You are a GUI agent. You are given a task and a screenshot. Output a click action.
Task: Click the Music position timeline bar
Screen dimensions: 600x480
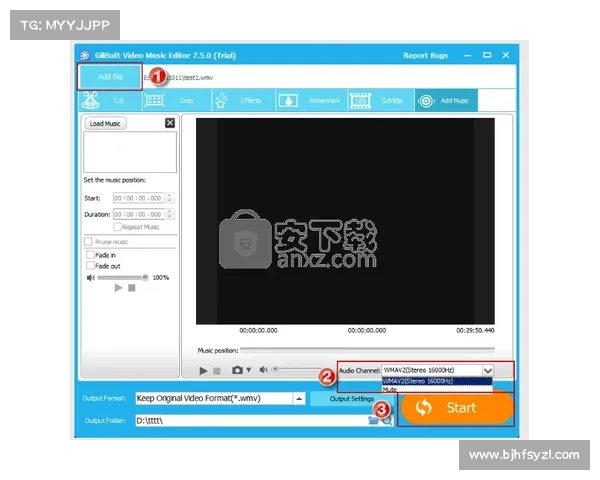pos(367,349)
